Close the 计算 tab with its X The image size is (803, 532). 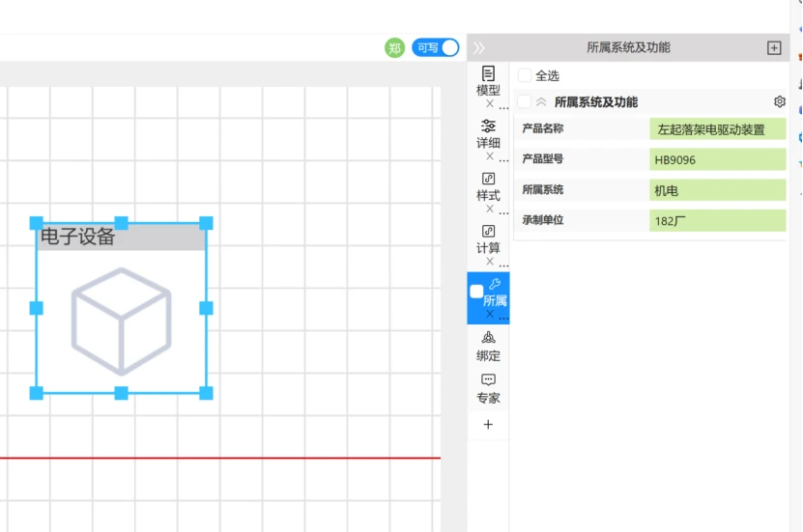490,262
